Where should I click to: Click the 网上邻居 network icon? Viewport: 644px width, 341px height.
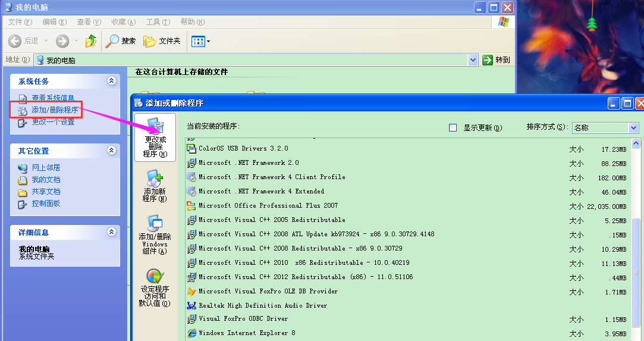click(23, 168)
